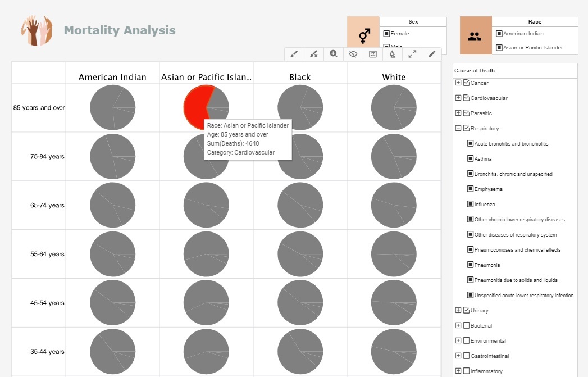This screenshot has width=588, height=377.
Task: Click American Indian 75-84 years pie chart
Action: click(112, 156)
